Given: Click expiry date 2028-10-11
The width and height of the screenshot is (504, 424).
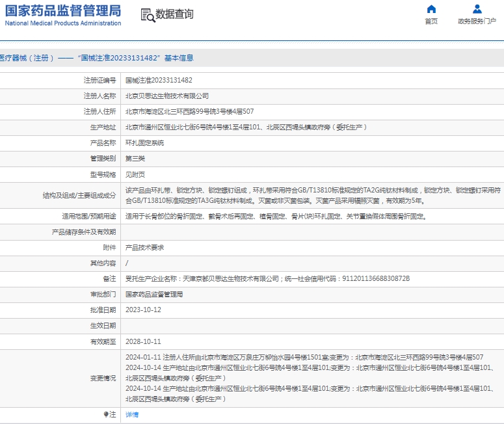Looking at the screenshot, I should [x=143, y=341].
